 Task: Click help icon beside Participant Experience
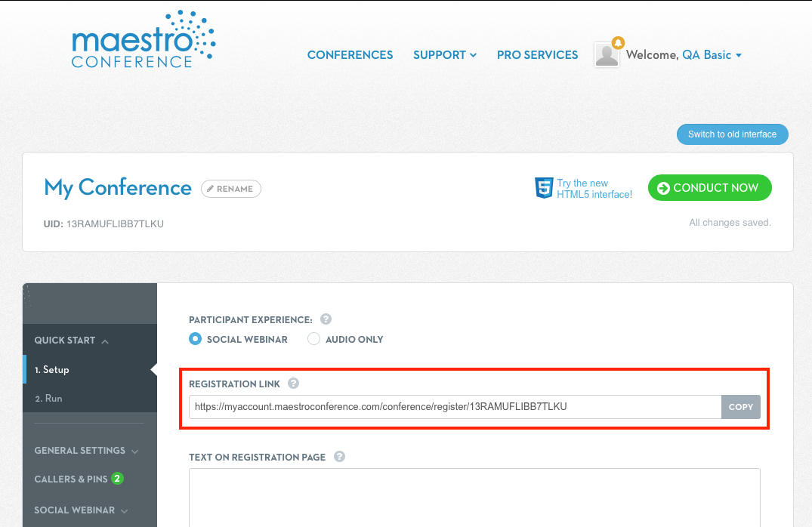pos(326,319)
